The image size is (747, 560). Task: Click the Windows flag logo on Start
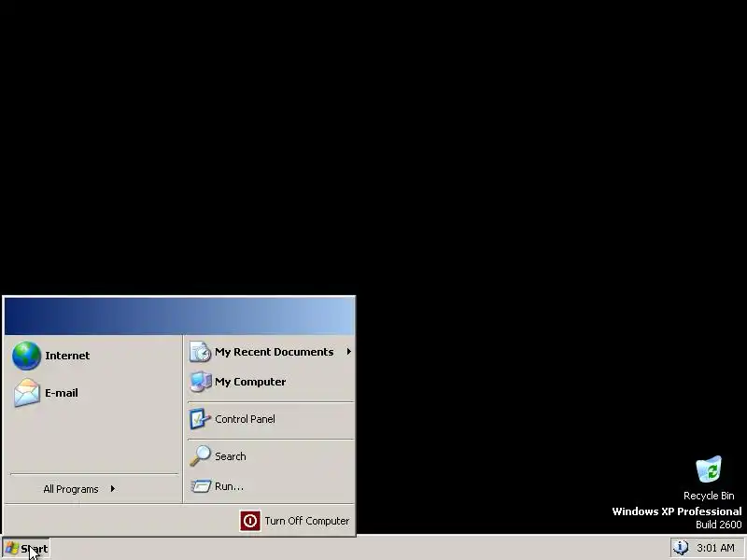click(11, 549)
